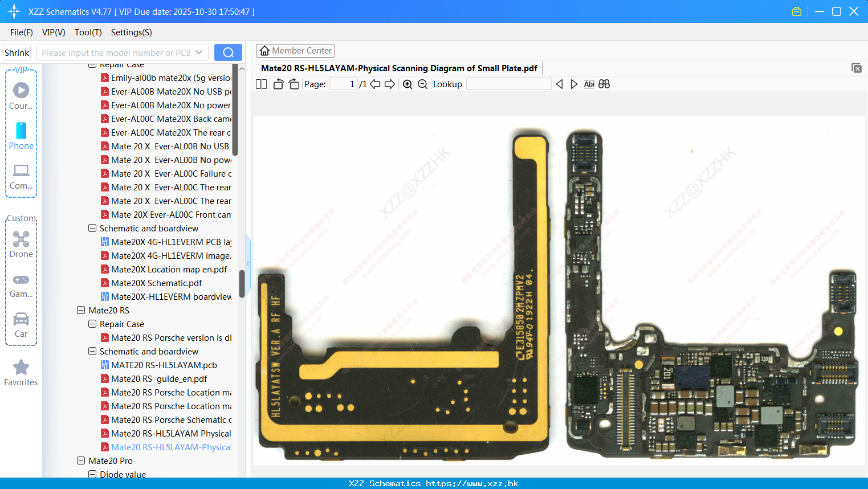Go to the previous page arrow
This screenshot has width=868, height=489.
pyautogui.click(x=375, y=84)
